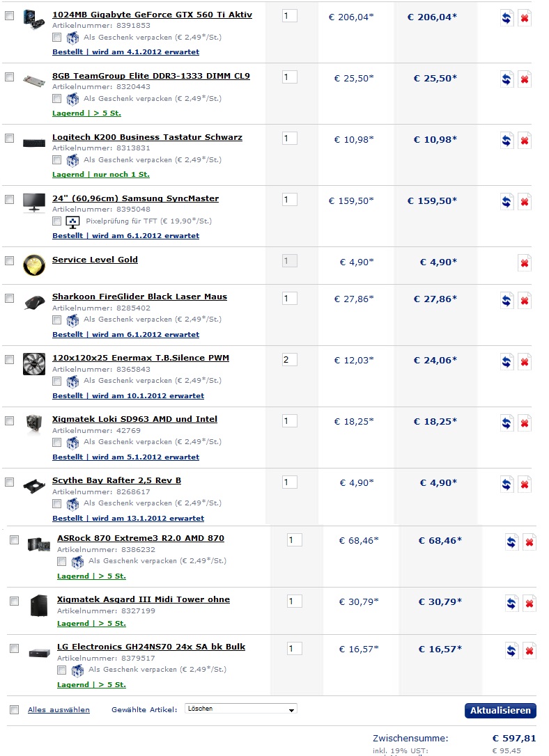Select the Enermax T.B.Silence row checkbox
Screen dimensions: 549x756
click(9, 359)
